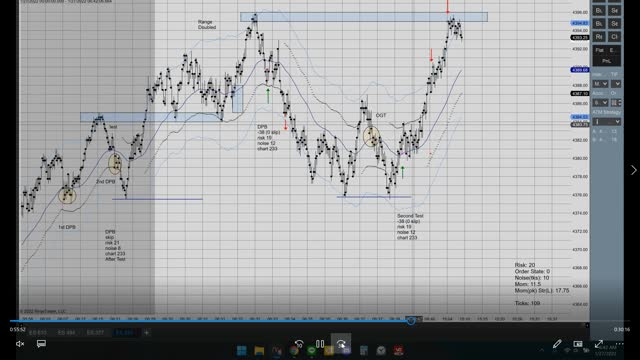The image size is (640, 360).
Task: Click the PnL display box
Action: (607, 61)
